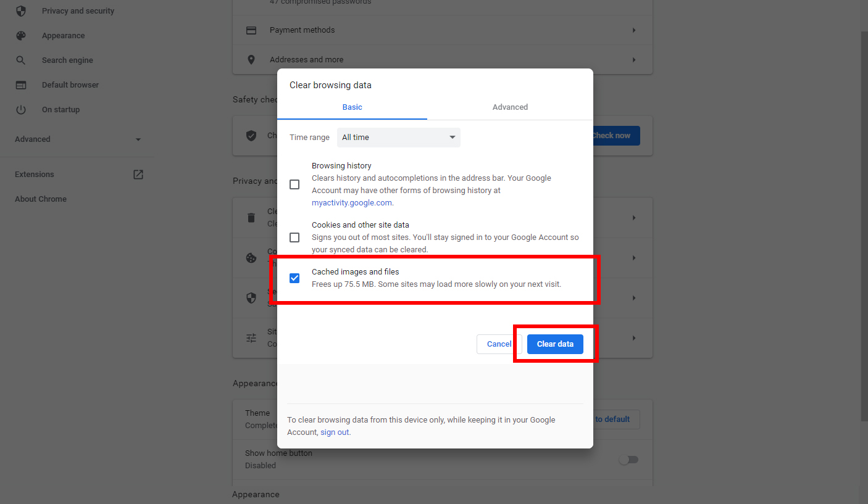Check the Browsing history checkbox

[294, 184]
